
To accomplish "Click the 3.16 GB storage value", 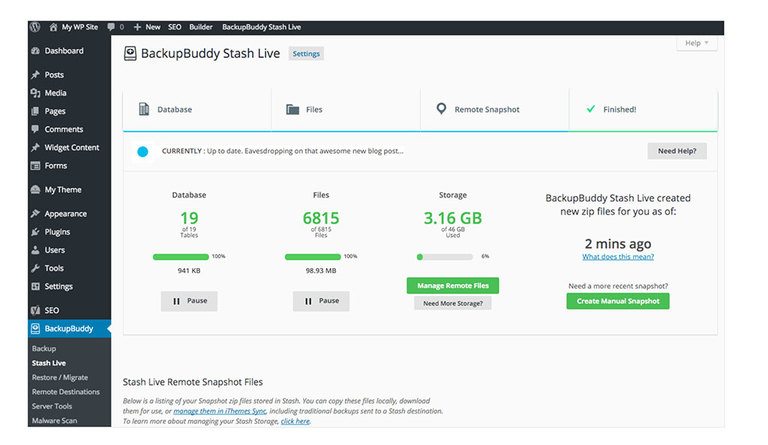I will coord(453,218).
